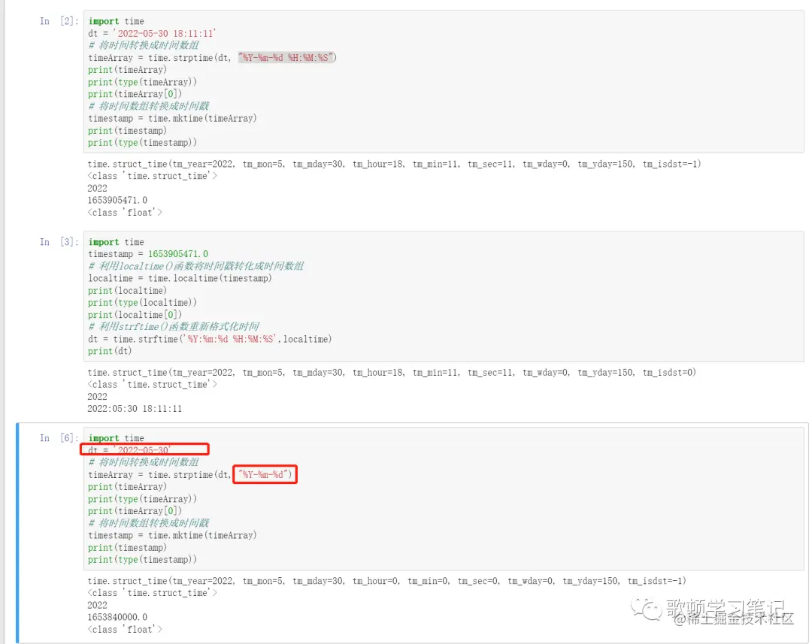The height and width of the screenshot is (644, 812).
Task: Click the print(timeArray[0]) line in cell 6
Action: pos(135,511)
